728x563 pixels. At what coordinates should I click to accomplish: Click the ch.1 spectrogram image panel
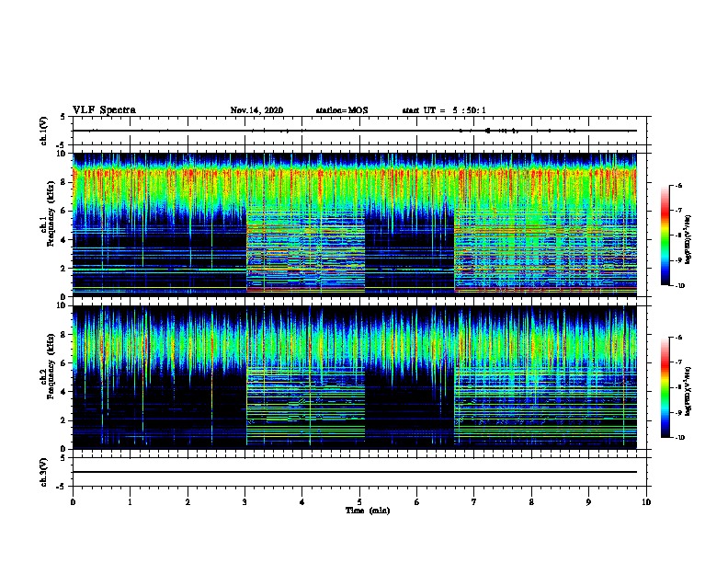click(x=355, y=224)
